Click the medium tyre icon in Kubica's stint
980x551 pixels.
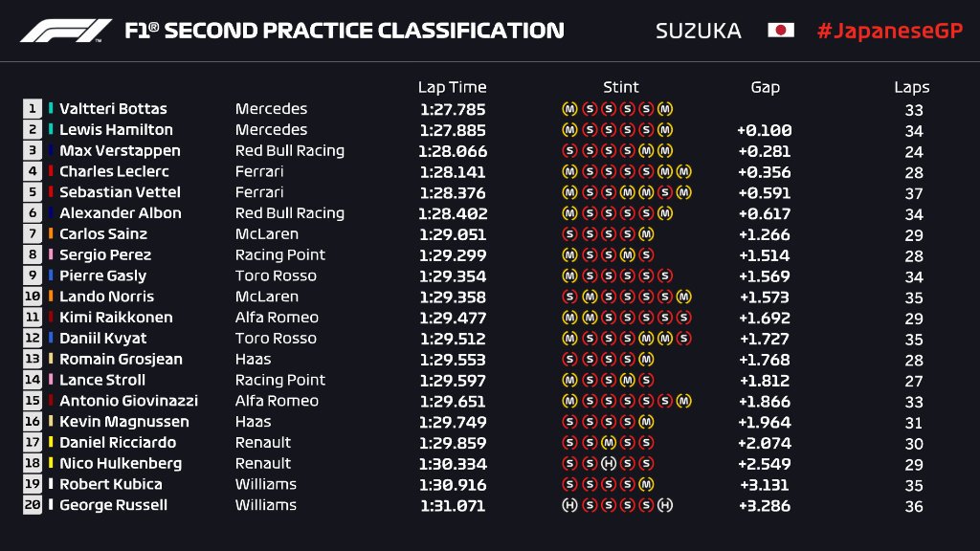(646, 485)
